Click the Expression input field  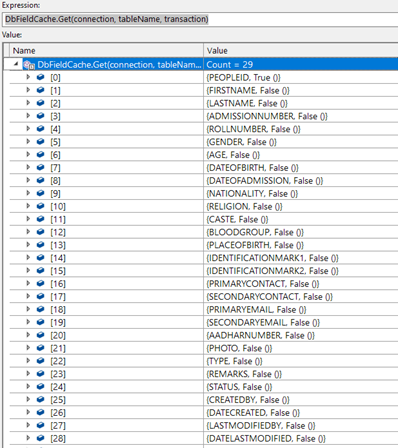pyautogui.click(x=201, y=19)
